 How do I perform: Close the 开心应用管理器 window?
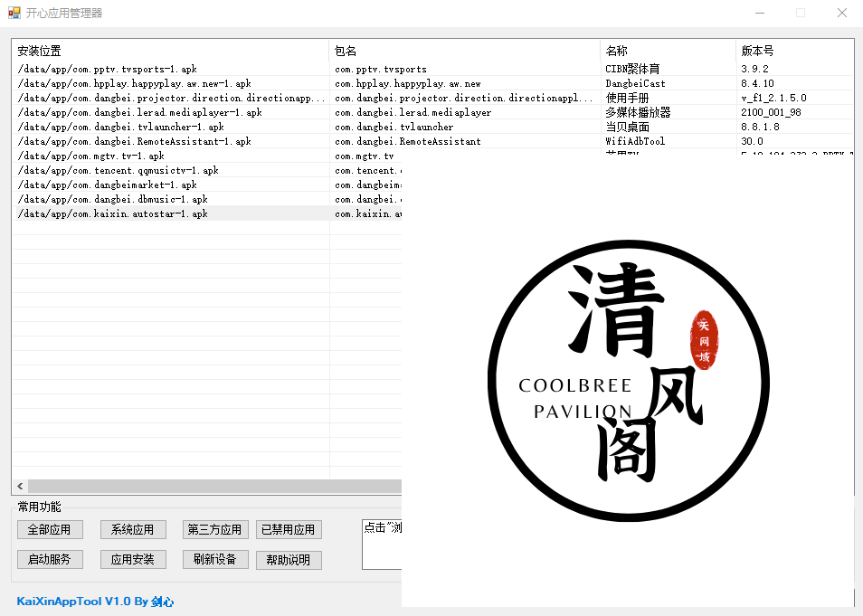click(842, 13)
